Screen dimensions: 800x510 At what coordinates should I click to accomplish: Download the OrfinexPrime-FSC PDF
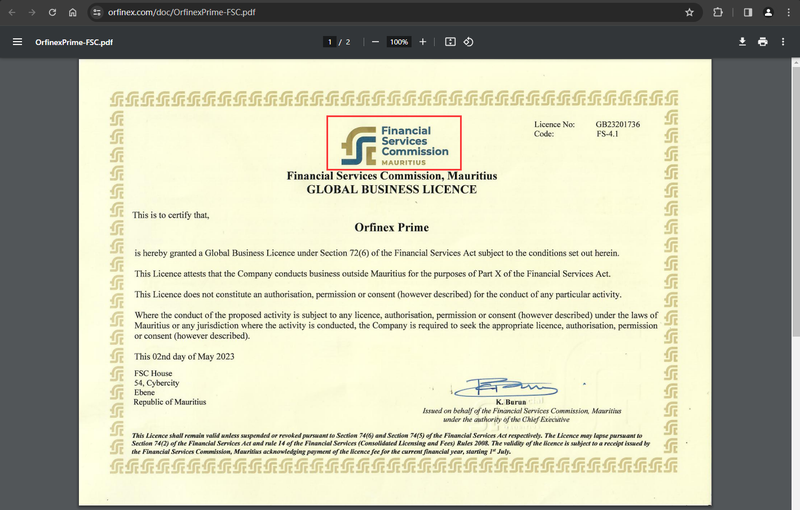[x=742, y=42]
